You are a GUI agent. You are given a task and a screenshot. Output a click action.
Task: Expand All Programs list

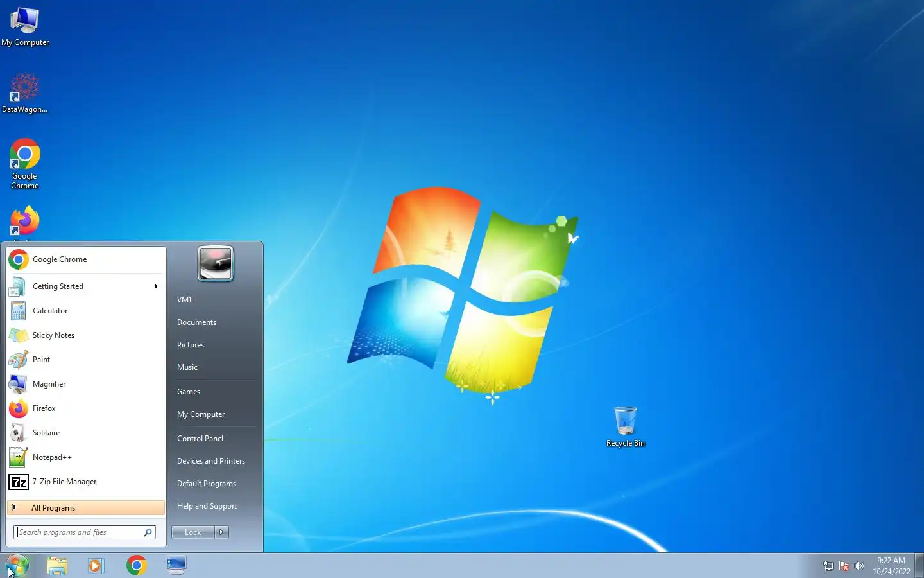pyautogui.click(x=86, y=508)
